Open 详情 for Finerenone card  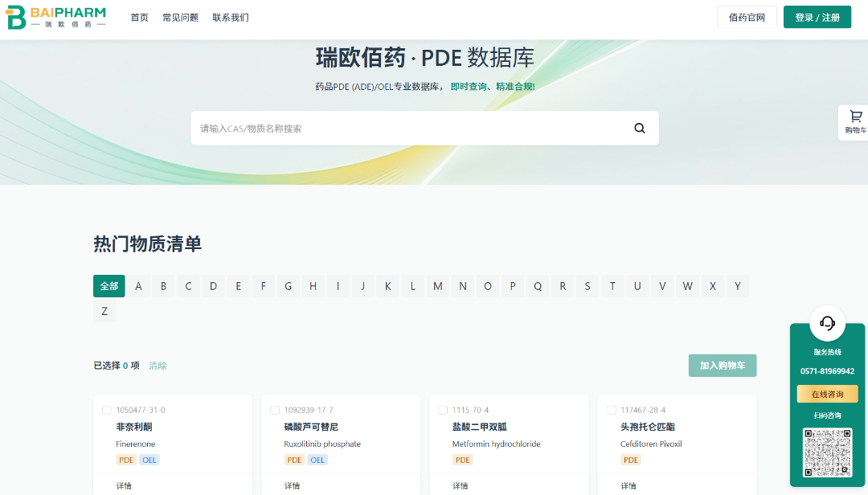tap(124, 485)
